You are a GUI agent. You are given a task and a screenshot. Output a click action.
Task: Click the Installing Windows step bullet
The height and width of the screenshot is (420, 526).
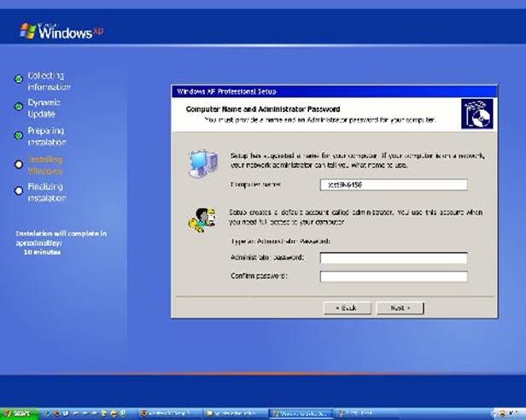coord(19,165)
